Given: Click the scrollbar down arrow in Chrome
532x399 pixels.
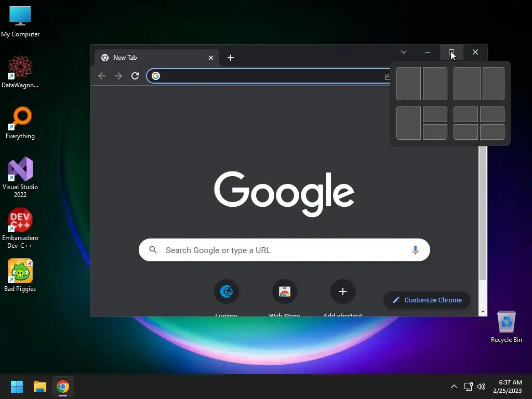Looking at the screenshot, I should point(483,312).
